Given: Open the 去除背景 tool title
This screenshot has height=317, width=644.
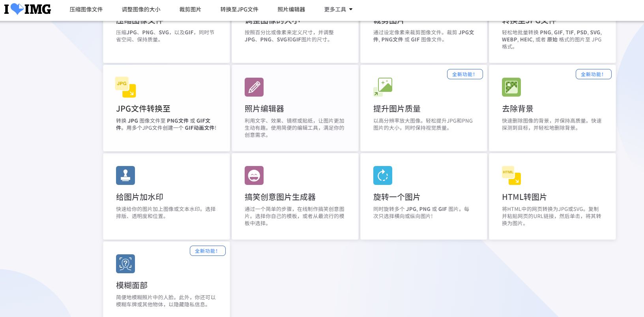Looking at the screenshot, I should tap(518, 109).
